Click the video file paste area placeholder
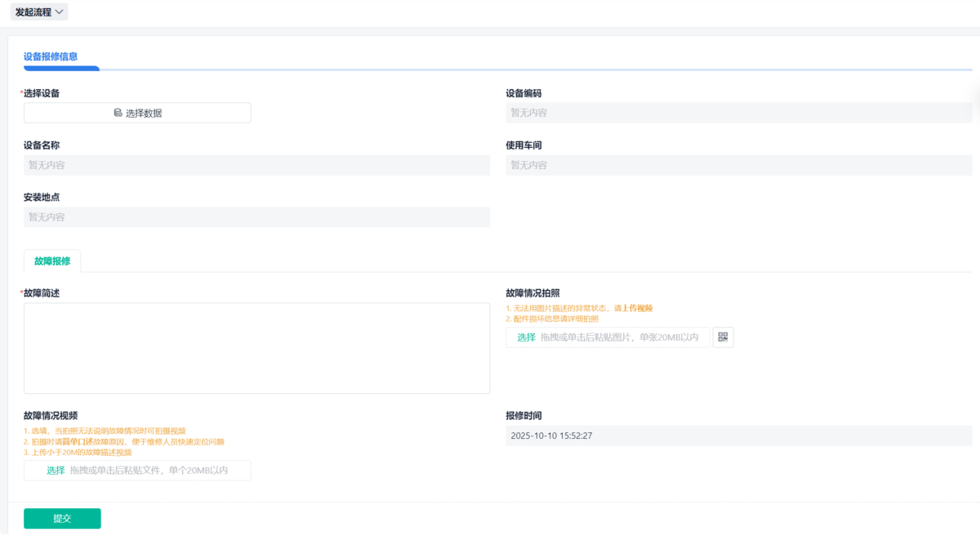 pos(149,471)
